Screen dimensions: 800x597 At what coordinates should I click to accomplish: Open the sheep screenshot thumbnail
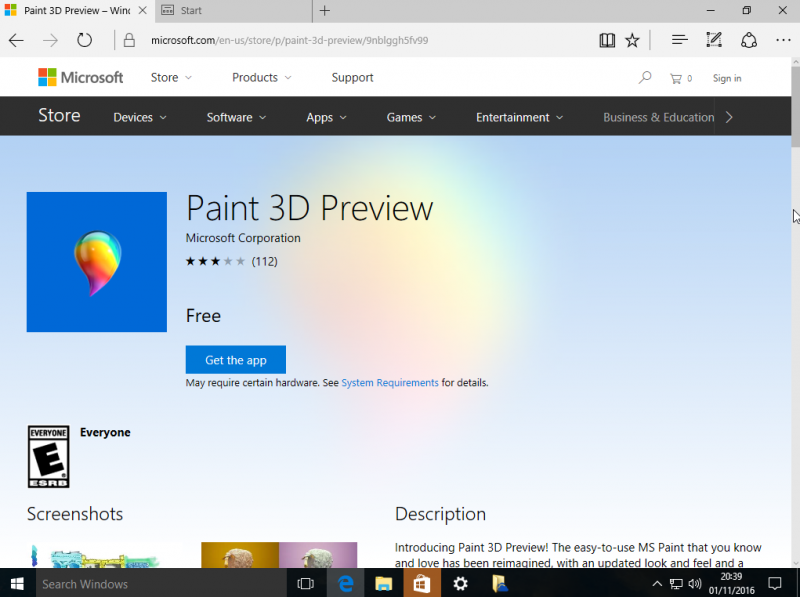[279, 555]
